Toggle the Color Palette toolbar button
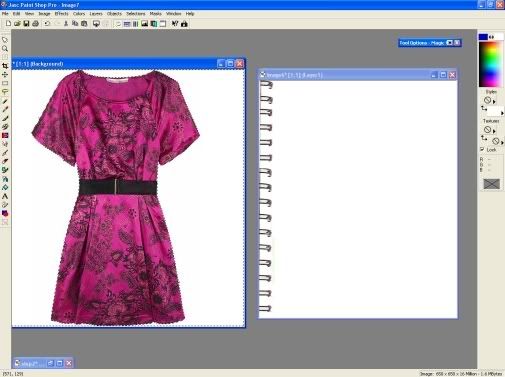Image resolution: width=505 pixels, height=377 pixels. click(135, 24)
